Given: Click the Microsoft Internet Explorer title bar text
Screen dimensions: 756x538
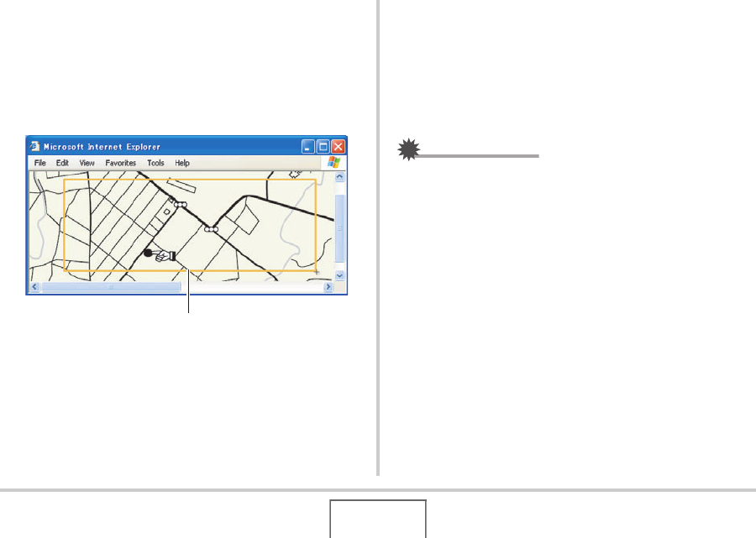Looking at the screenshot, I should click(102, 147).
